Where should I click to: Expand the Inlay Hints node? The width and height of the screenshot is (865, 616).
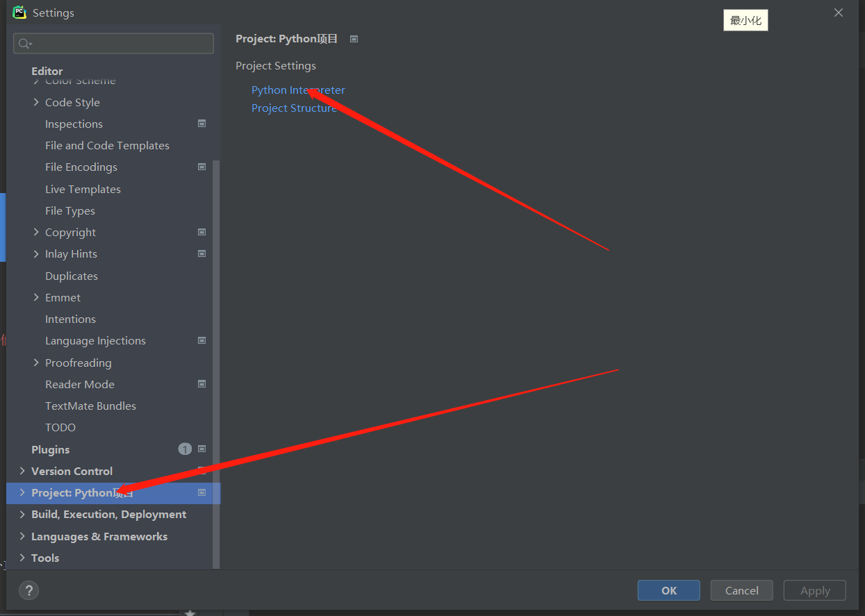(x=36, y=253)
